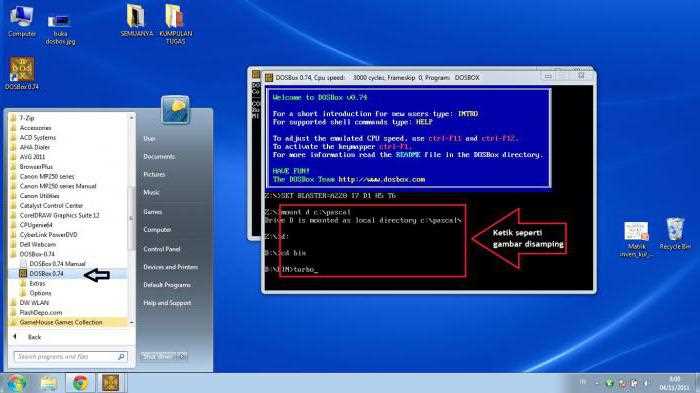Viewport: 700px width, 393px height.
Task: Click the DOSBox window title bar icon
Action: 269,78
